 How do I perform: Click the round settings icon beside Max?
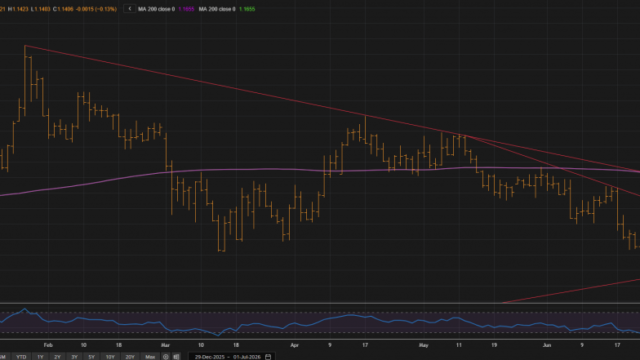coord(166,357)
